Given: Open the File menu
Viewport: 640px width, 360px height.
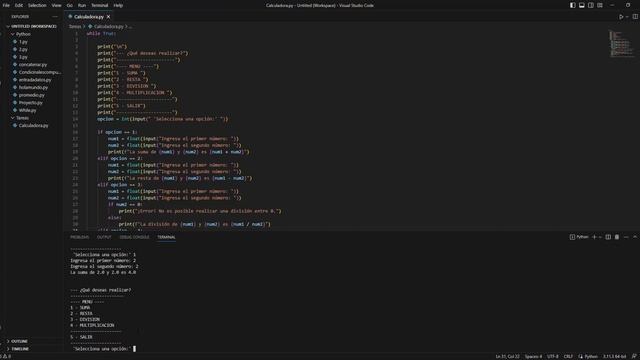Looking at the screenshot, I should [x=6, y=5].
